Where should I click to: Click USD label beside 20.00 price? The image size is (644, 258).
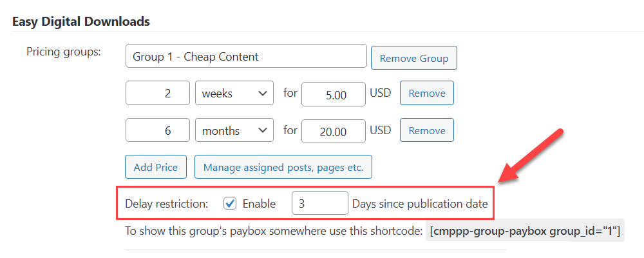pos(381,130)
